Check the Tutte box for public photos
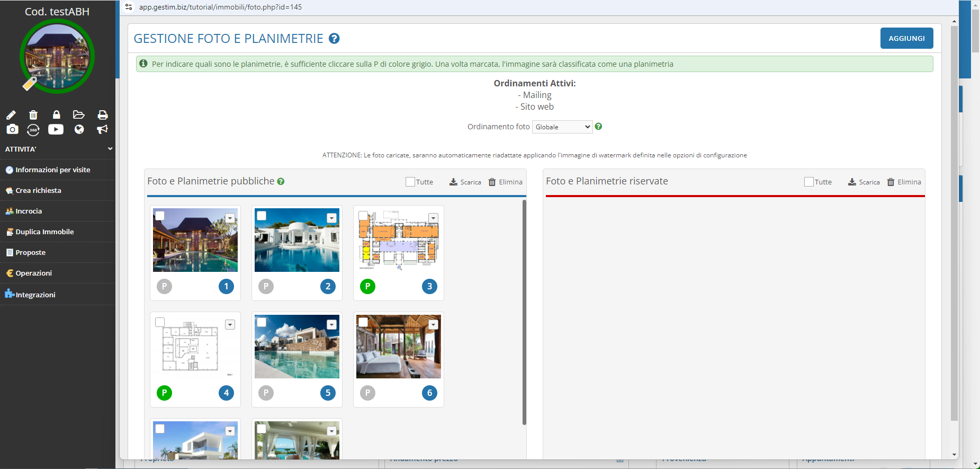 click(x=410, y=182)
